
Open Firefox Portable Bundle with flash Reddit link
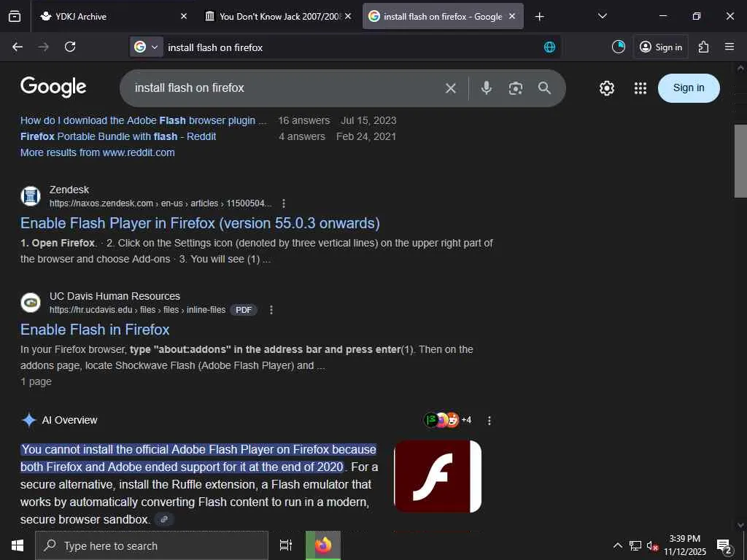pos(118,136)
